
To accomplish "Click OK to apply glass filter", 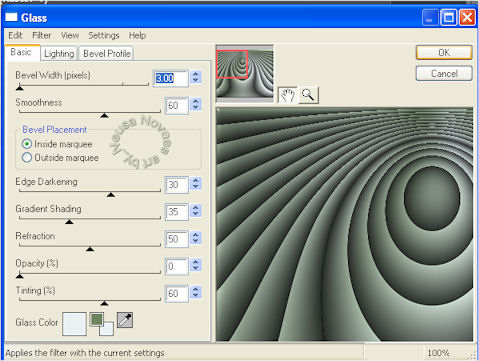I will pyautogui.click(x=444, y=53).
